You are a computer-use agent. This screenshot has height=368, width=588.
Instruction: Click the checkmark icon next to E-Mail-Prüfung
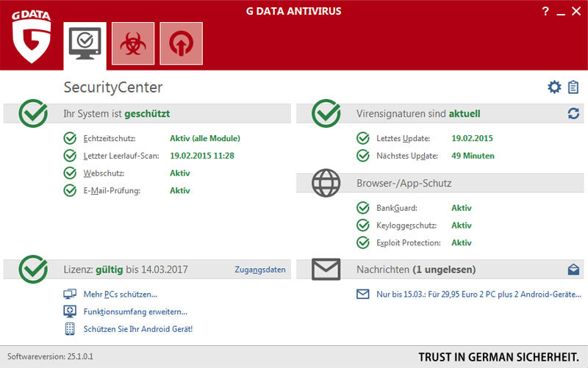(x=70, y=190)
